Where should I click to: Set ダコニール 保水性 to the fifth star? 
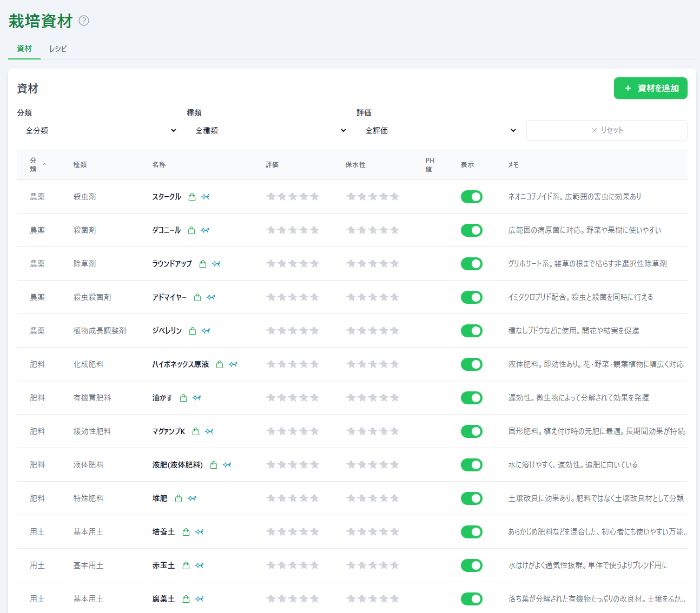pyautogui.click(x=394, y=230)
